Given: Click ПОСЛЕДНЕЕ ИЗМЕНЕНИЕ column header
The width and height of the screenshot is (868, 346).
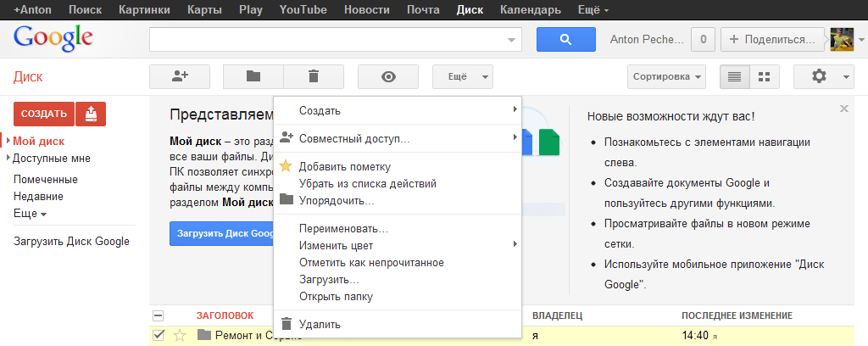Looking at the screenshot, I should click(737, 315).
